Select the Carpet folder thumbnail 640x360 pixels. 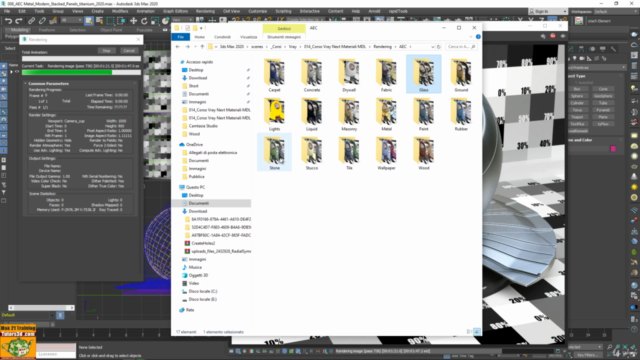274,75
